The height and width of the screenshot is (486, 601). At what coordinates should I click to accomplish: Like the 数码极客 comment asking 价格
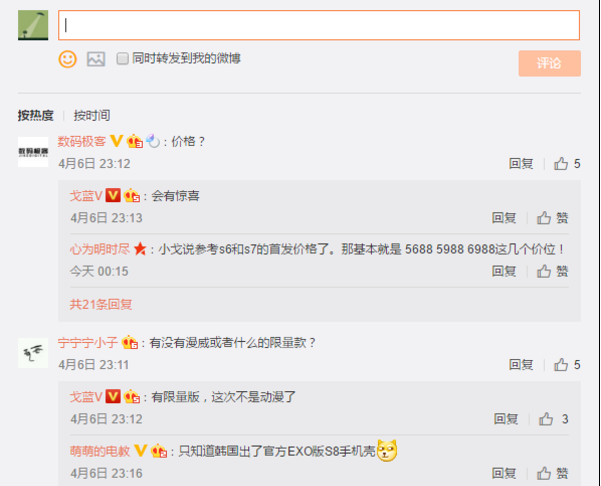(x=567, y=164)
